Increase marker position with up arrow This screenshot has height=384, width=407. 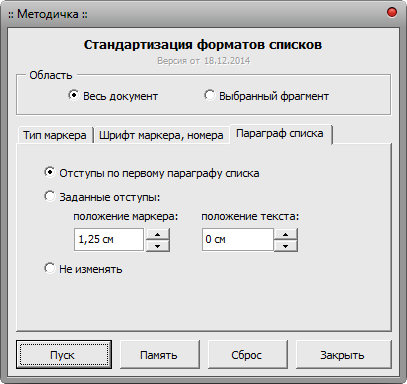pyautogui.click(x=158, y=234)
